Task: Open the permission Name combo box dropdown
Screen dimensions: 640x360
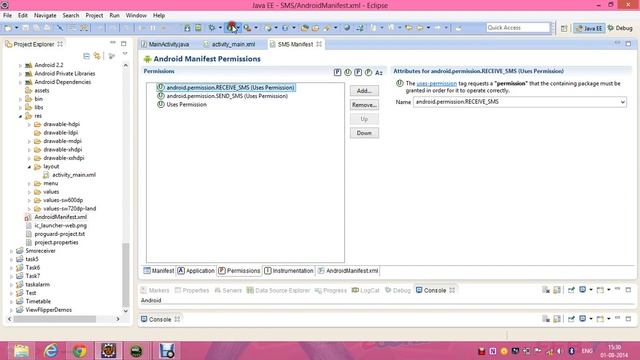Action: (x=622, y=102)
